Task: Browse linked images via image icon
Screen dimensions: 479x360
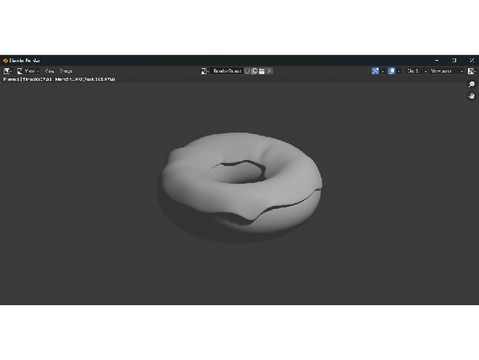Action: (x=205, y=71)
